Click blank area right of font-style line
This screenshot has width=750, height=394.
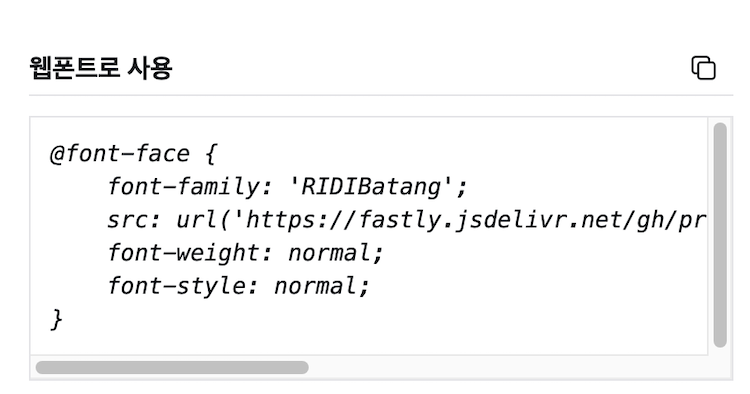coord(536,286)
